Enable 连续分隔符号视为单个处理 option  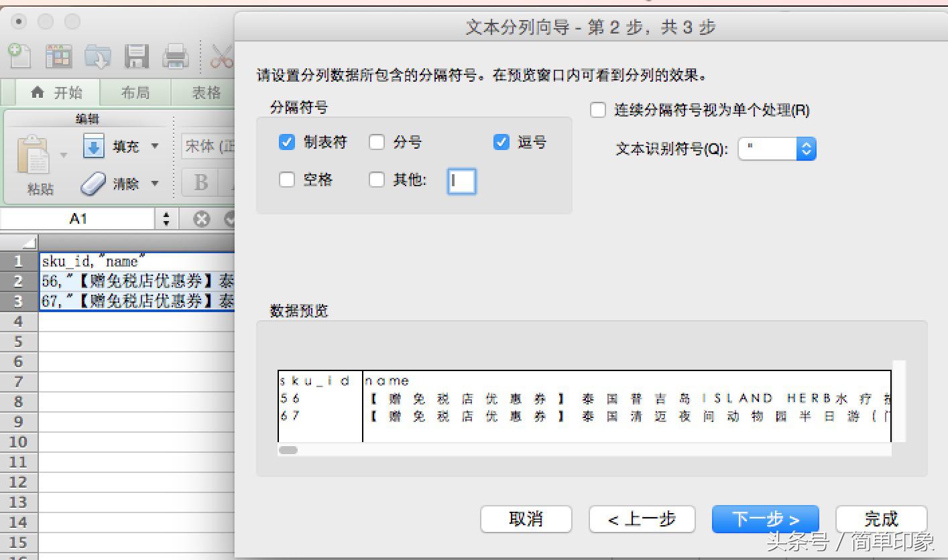point(597,110)
